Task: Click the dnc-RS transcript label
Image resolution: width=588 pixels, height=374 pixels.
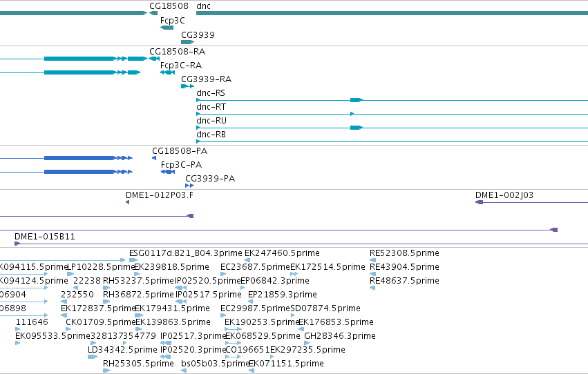Action: coord(211,93)
